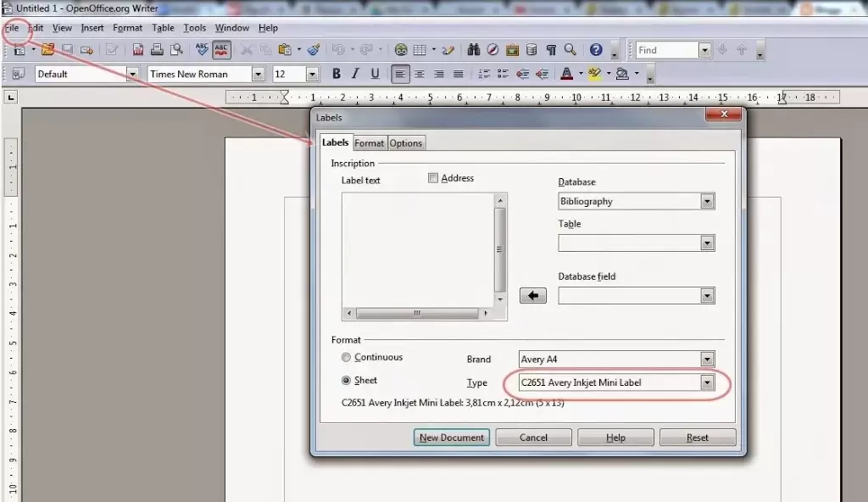Click the Help button in Labels dialog

click(x=615, y=438)
